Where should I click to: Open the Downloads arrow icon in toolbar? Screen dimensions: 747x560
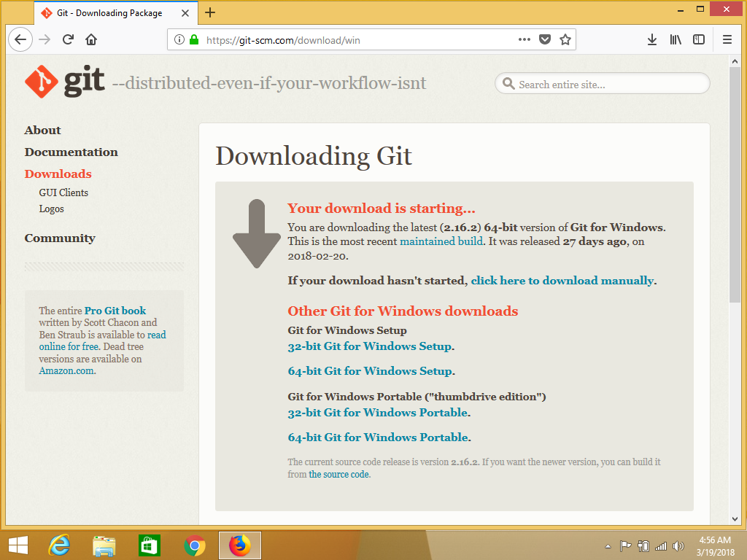[x=651, y=39]
